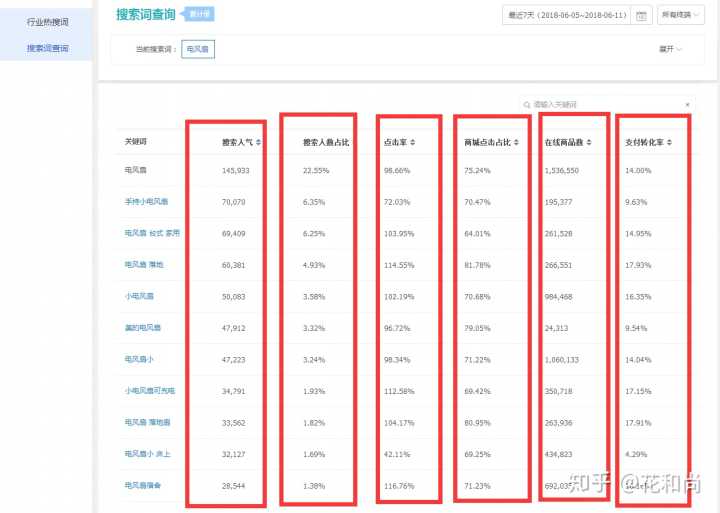Select the 34,791 search popularity cell
Image resolution: width=720 pixels, height=513 pixels.
pos(233,391)
